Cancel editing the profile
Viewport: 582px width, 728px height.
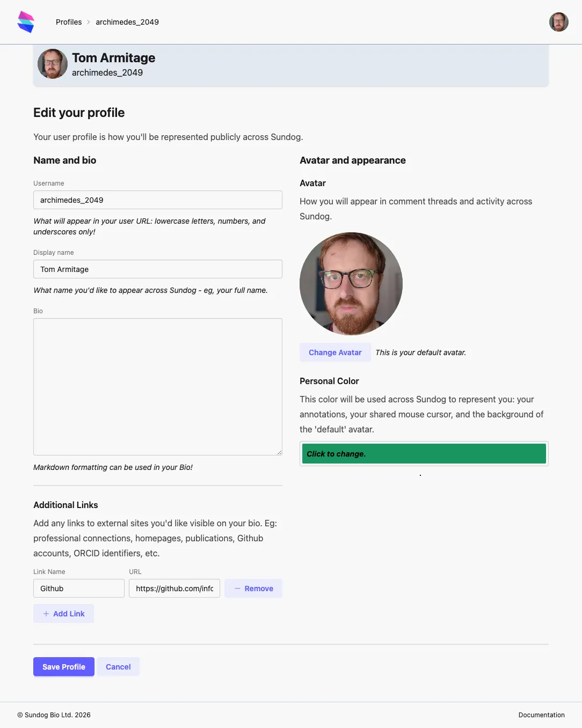coord(118,666)
